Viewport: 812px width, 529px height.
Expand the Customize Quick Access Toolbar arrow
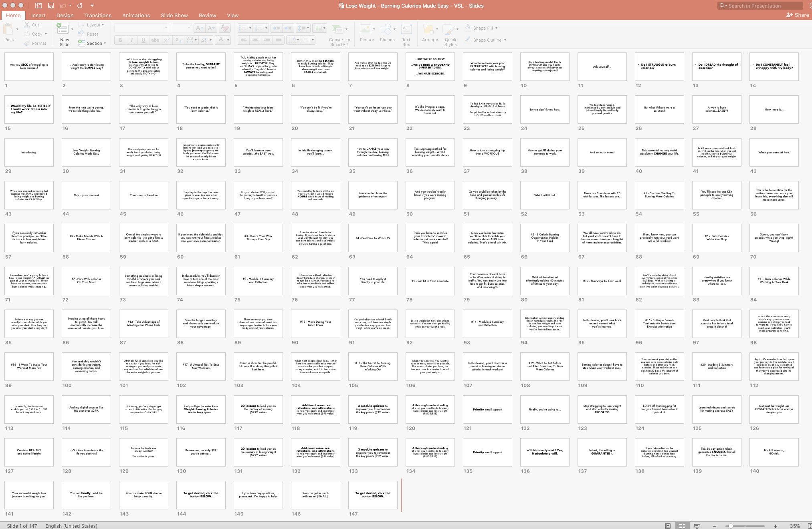(92, 6)
